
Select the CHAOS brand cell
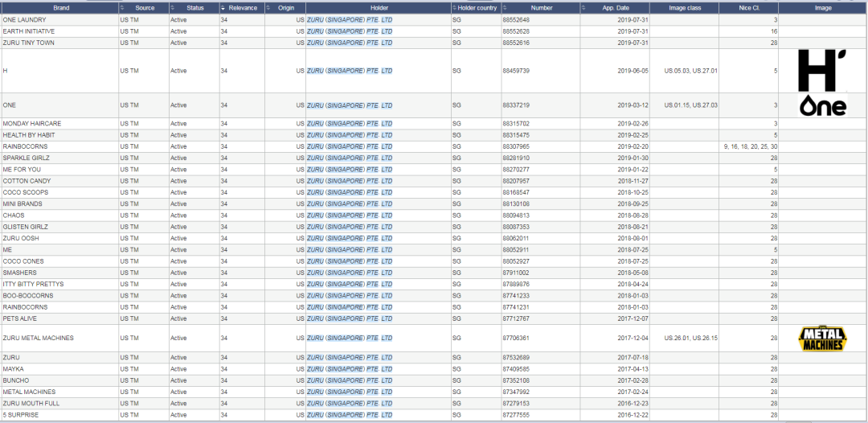(59, 216)
